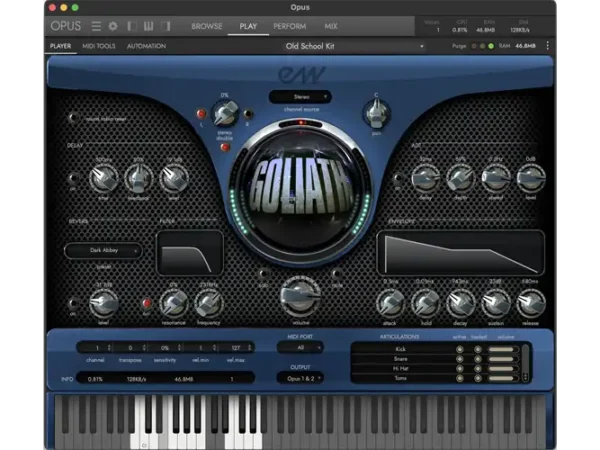Toggle the virtual keyboard icon in toolbar
This screenshot has width=600, height=450.
pyautogui.click(x=148, y=26)
